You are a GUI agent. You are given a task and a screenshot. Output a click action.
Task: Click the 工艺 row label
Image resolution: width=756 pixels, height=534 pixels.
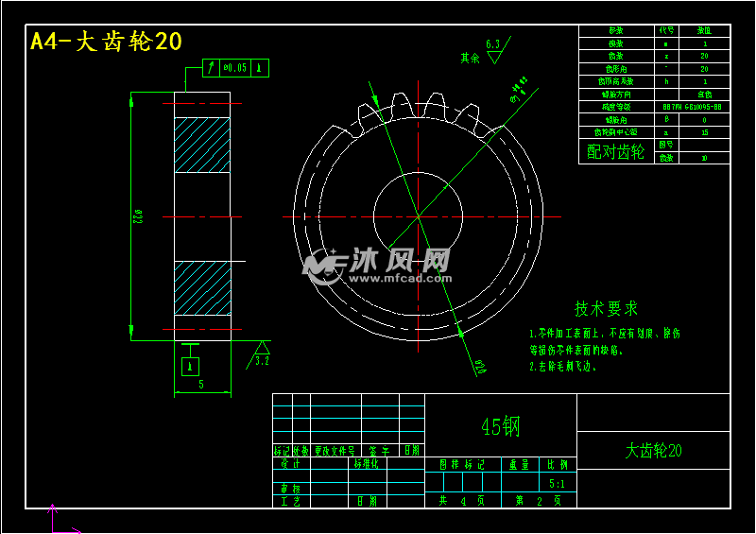click(291, 501)
